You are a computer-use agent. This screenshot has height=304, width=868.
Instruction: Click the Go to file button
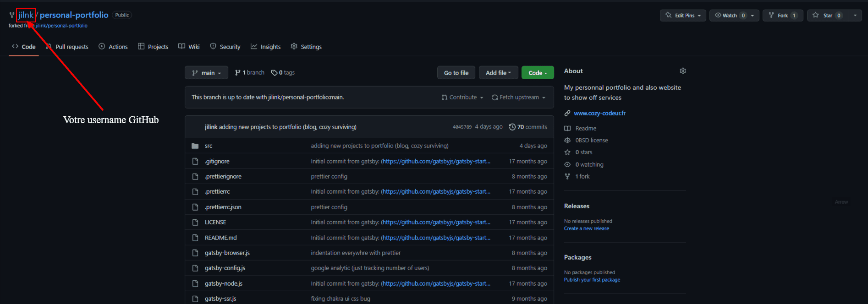[x=456, y=73]
